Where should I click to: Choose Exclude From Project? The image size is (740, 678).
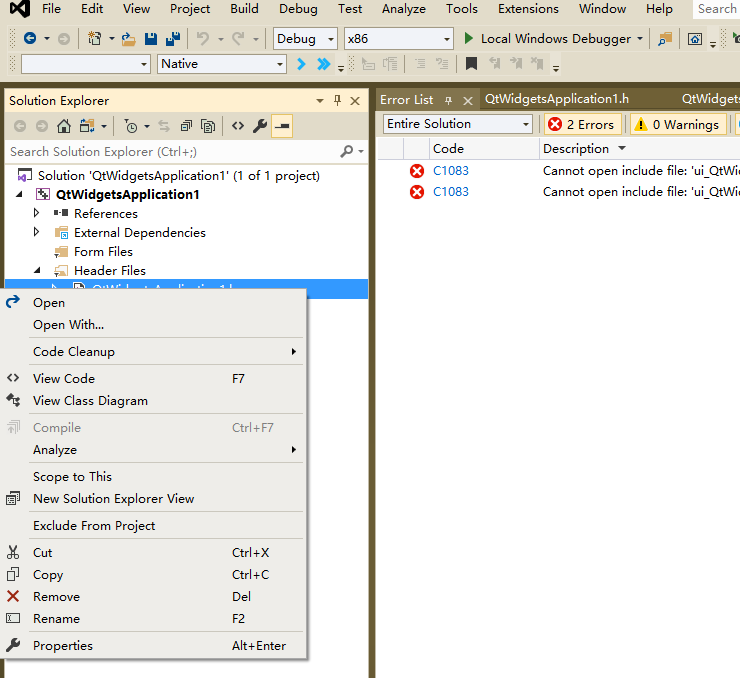pyautogui.click(x=154, y=526)
